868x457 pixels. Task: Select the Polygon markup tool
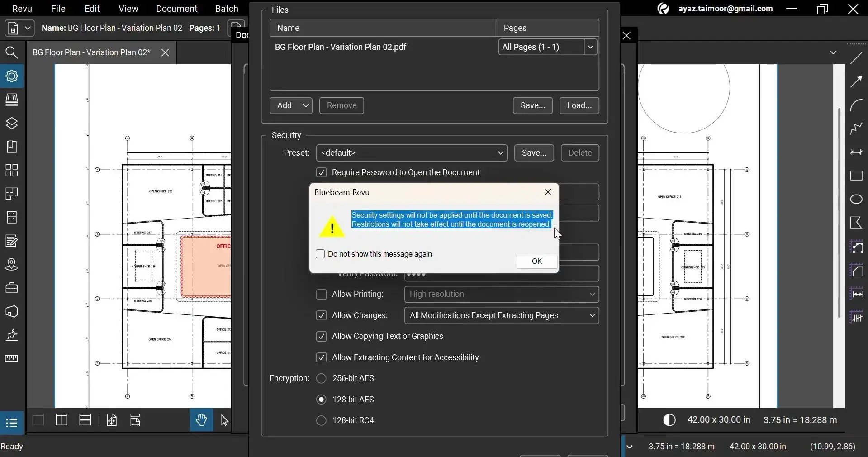[856, 223]
